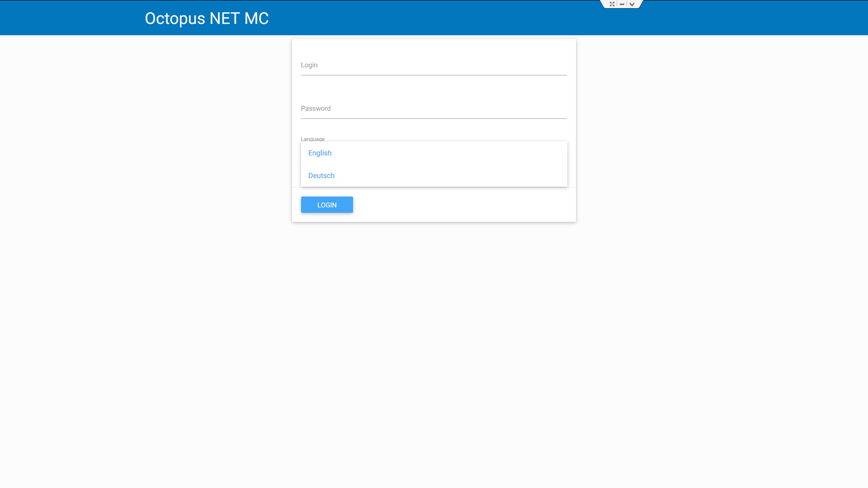
Task: Expand the downward chevron in top tab
Action: tap(632, 4)
